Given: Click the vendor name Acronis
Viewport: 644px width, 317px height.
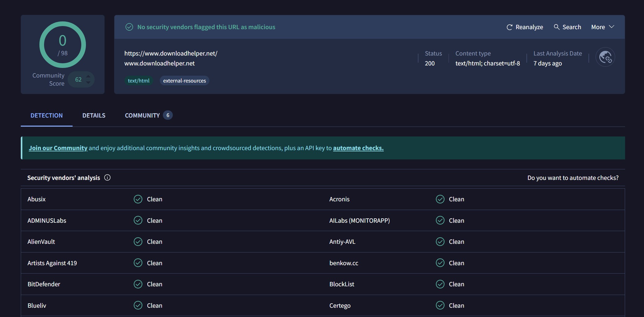Looking at the screenshot, I should (339, 199).
